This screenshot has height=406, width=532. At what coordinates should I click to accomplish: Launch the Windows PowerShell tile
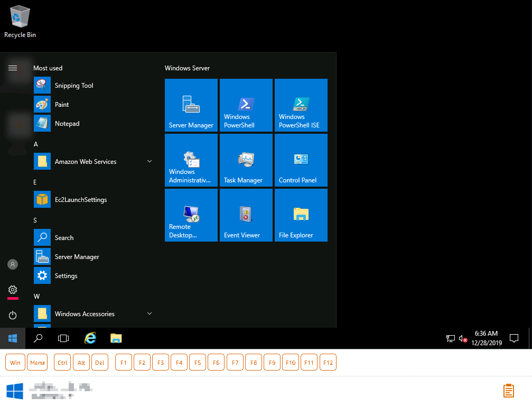point(246,105)
